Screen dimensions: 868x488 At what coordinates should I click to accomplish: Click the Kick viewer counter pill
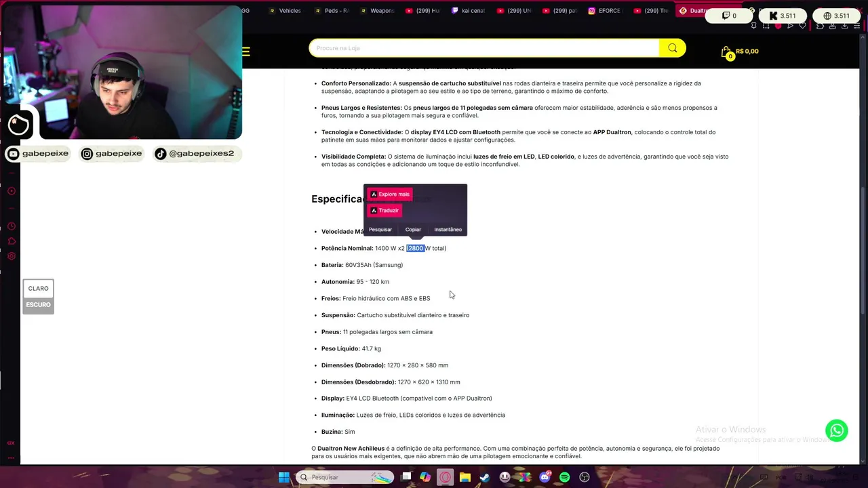(x=783, y=16)
